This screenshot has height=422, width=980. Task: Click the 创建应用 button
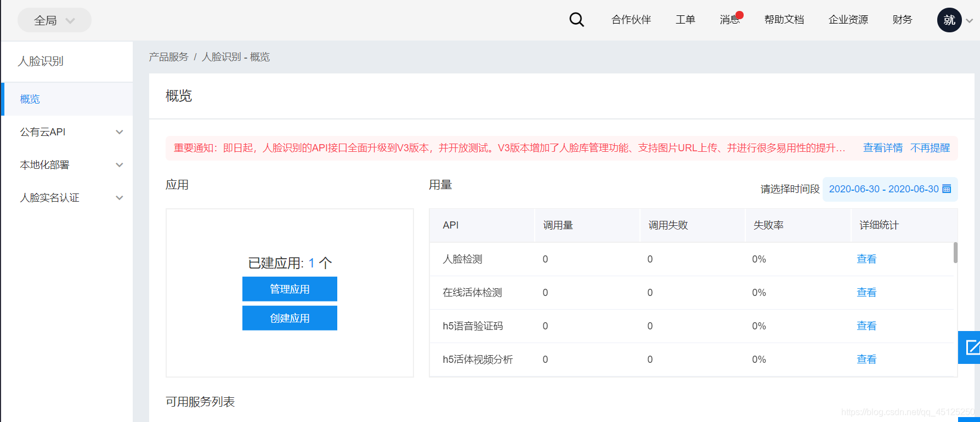coord(290,318)
